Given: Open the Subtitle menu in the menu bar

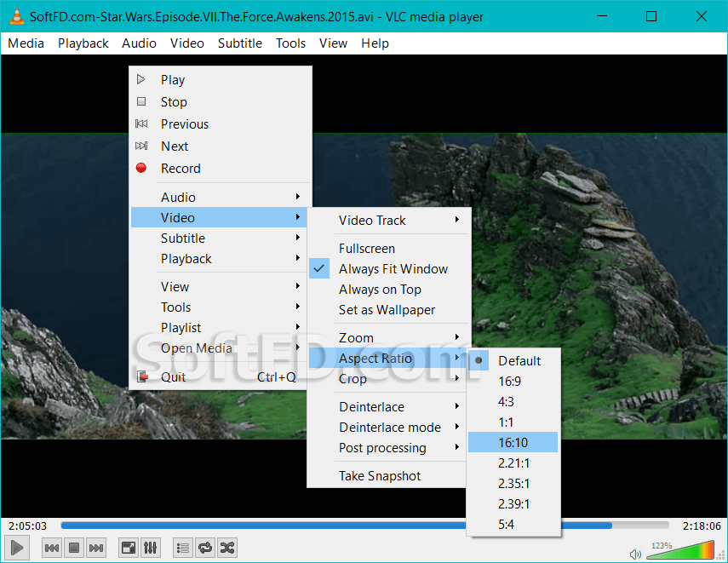Looking at the screenshot, I should click(240, 43).
